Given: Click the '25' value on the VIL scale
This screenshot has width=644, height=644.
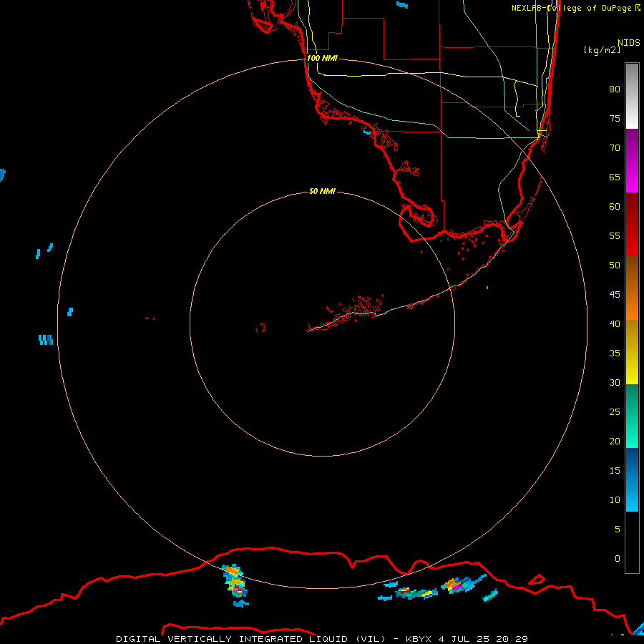Looking at the screenshot, I should (x=615, y=411).
